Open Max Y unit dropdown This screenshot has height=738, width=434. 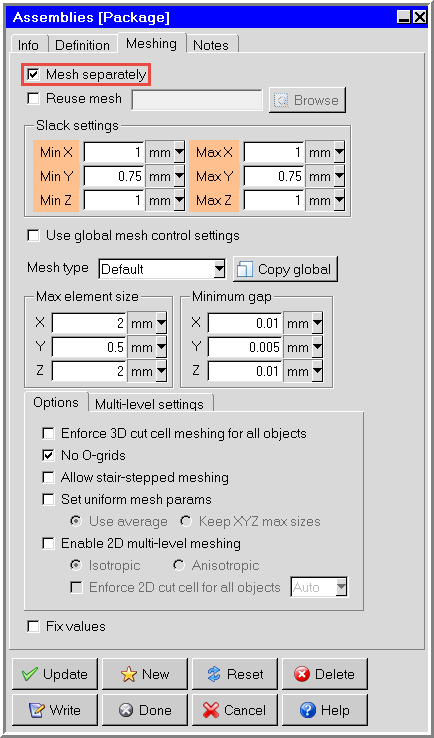339,176
